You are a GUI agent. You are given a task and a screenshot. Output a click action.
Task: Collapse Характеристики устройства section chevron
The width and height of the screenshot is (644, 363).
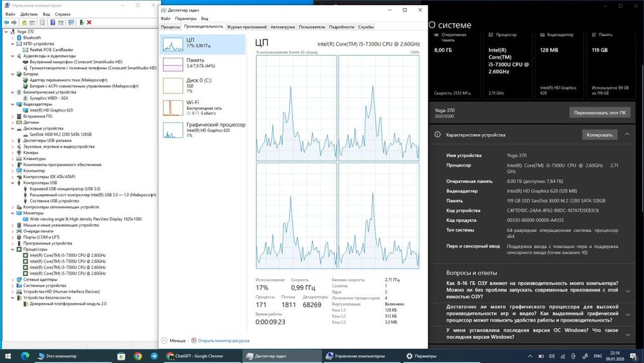[x=627, y=134]
